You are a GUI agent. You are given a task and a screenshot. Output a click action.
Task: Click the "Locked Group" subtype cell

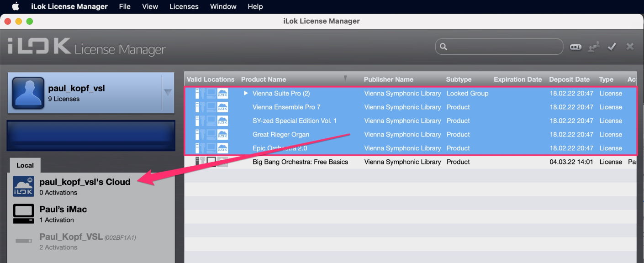click(x=467, y=93)
